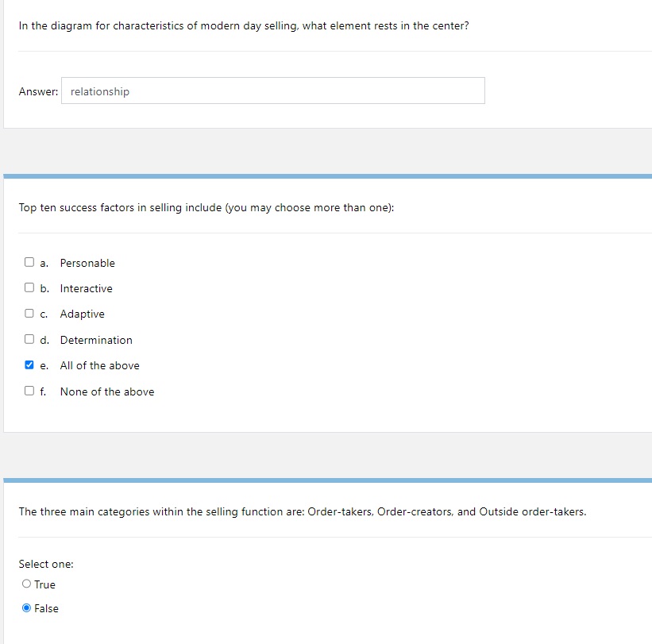Click the Answer text field containing 'relationship'
The image size is (652, 644).
[272, 91]
